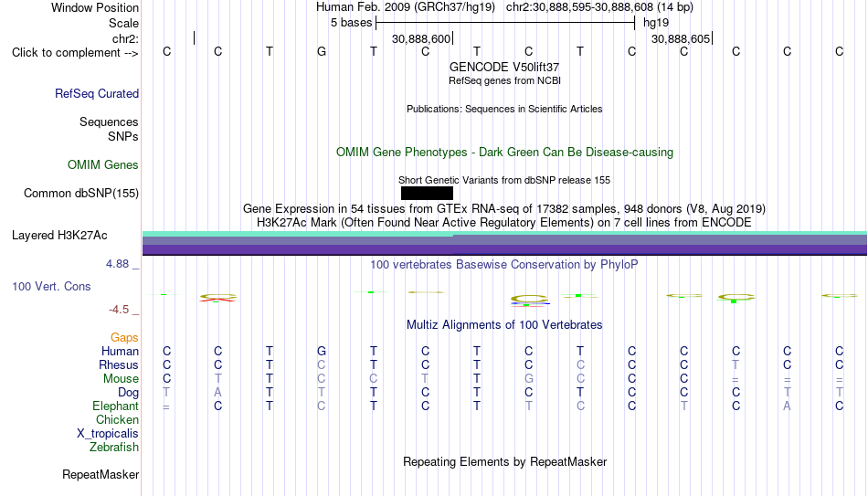Click the 'A' base in the Elephant alignment row

tap(788, 406)
